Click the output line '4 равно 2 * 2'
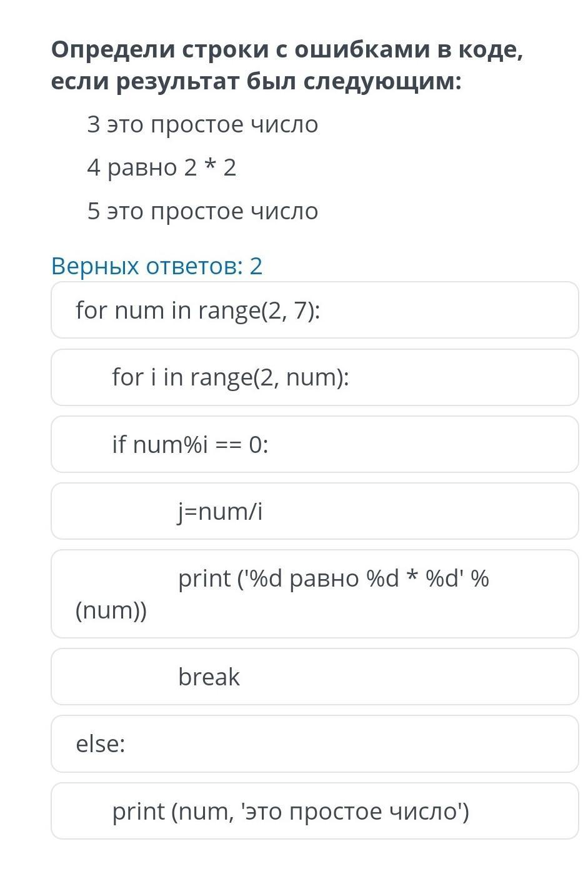Screen dimensions: 588x874 tap(161, 167)
